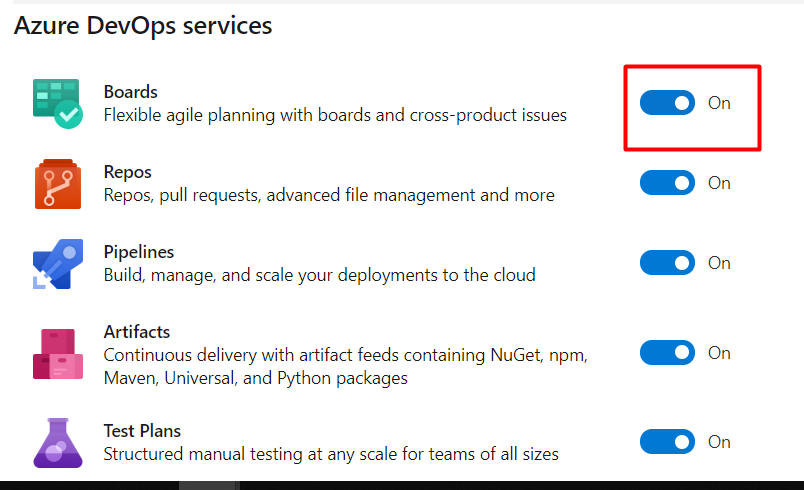Click the Pipelines rocket icon

tap(55, 264)
